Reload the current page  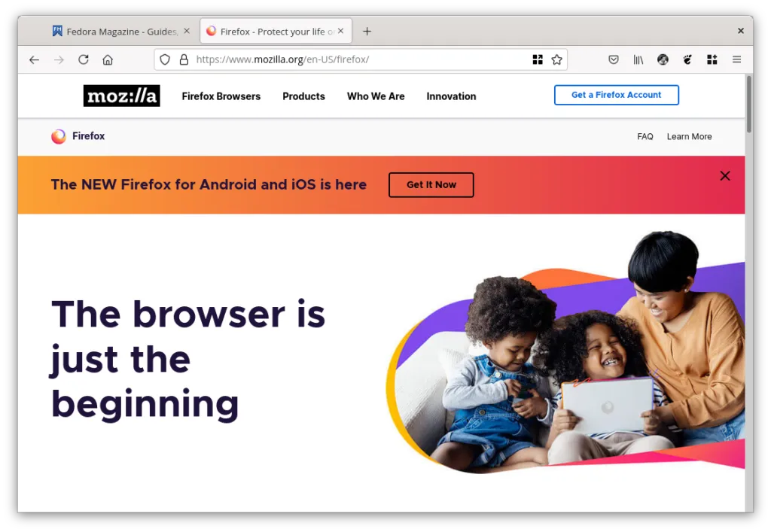point(84,59)
